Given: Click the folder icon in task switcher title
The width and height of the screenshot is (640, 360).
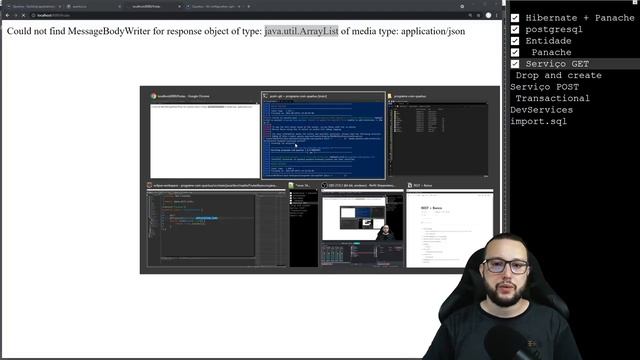Looking at the screenshot, I should click(390, 96).
